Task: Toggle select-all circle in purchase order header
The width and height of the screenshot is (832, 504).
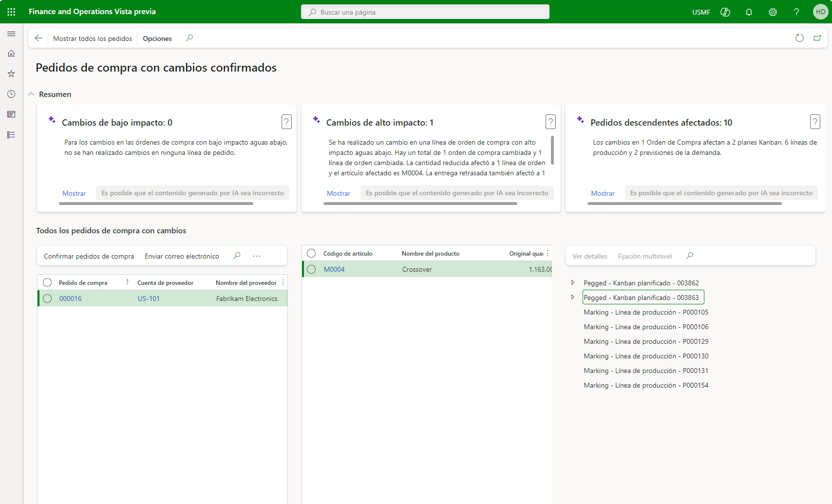Action: (x=47, y=282)
